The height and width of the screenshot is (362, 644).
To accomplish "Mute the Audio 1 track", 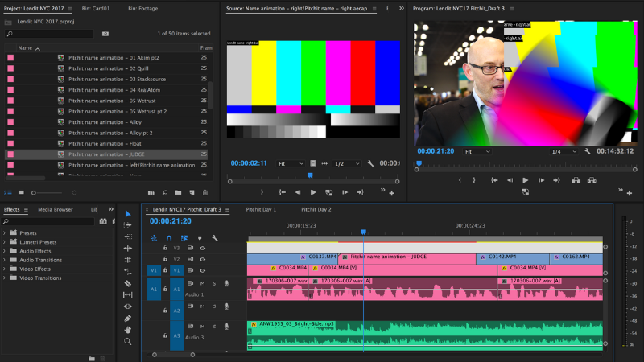I will pos(202,283).
